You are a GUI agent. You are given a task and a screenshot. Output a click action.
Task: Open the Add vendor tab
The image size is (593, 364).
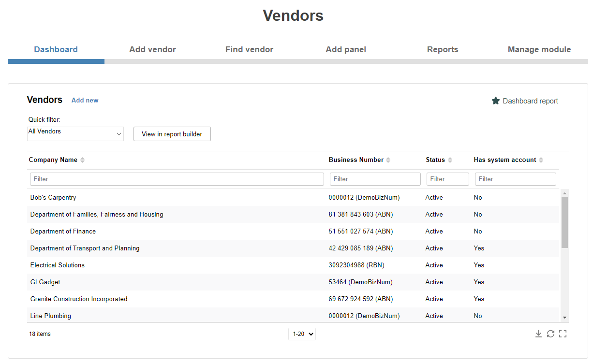click(x=153, y=49)
